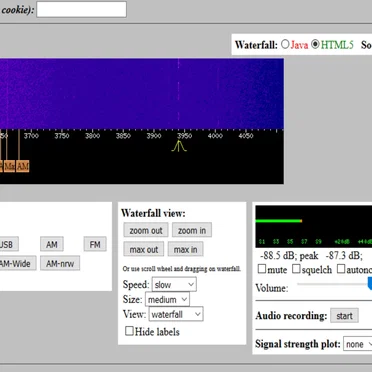Click the 3800 frequency scale label
Viewport: 372px width, 372px height.
[92, 136]
